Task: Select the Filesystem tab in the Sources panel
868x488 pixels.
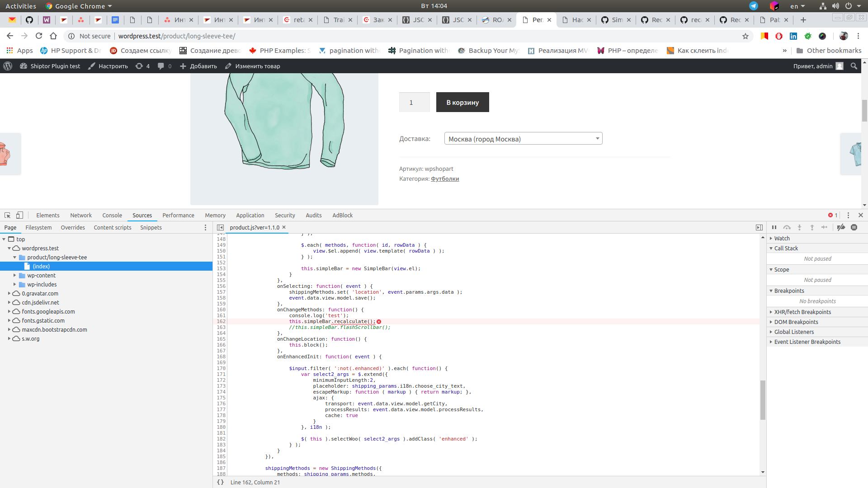Action: click(x=38, y=227)
